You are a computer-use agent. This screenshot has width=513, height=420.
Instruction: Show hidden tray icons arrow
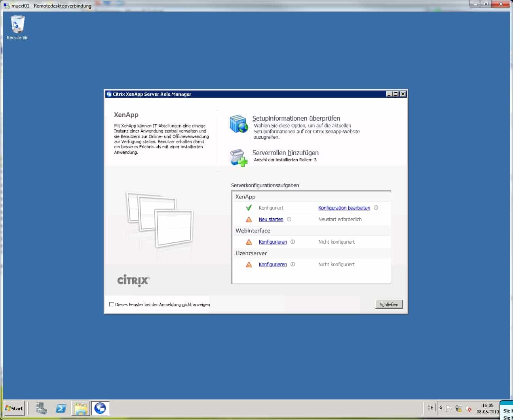tap(441, 408)
